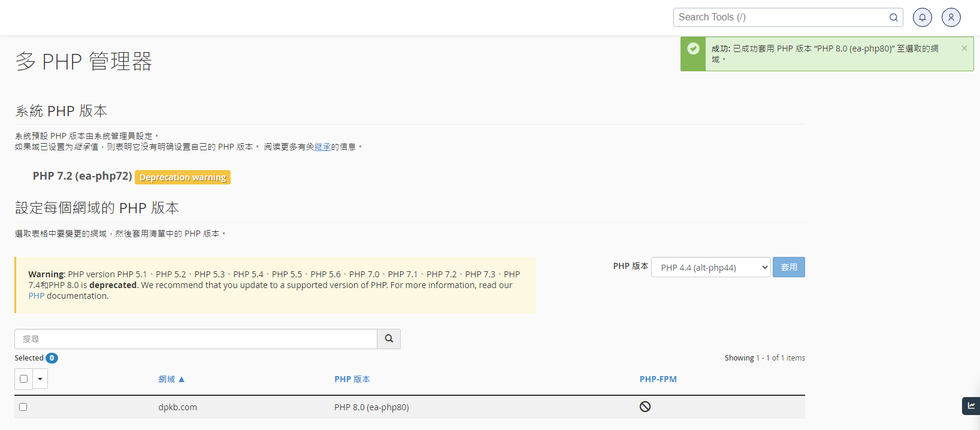Open the notifications bell icon

point(922,17)
